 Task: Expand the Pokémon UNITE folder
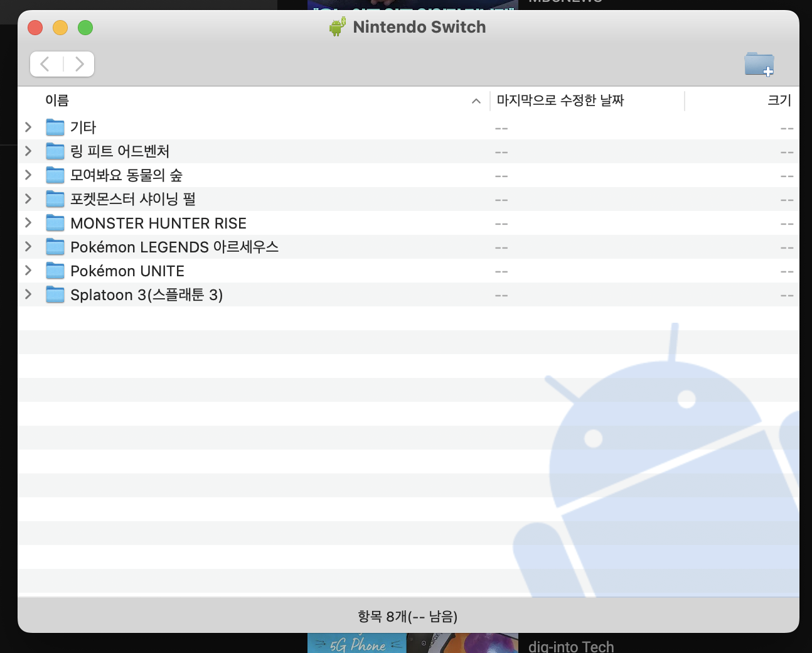(28, 271)
